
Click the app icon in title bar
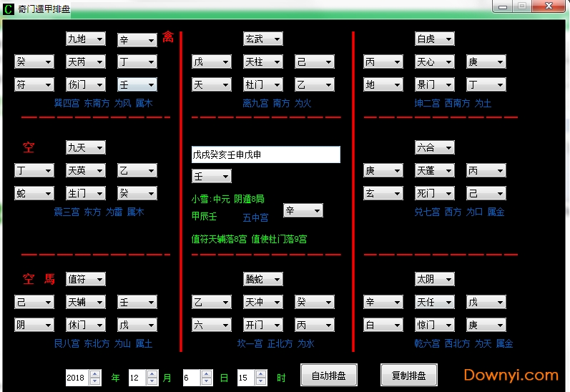point(9,9)
